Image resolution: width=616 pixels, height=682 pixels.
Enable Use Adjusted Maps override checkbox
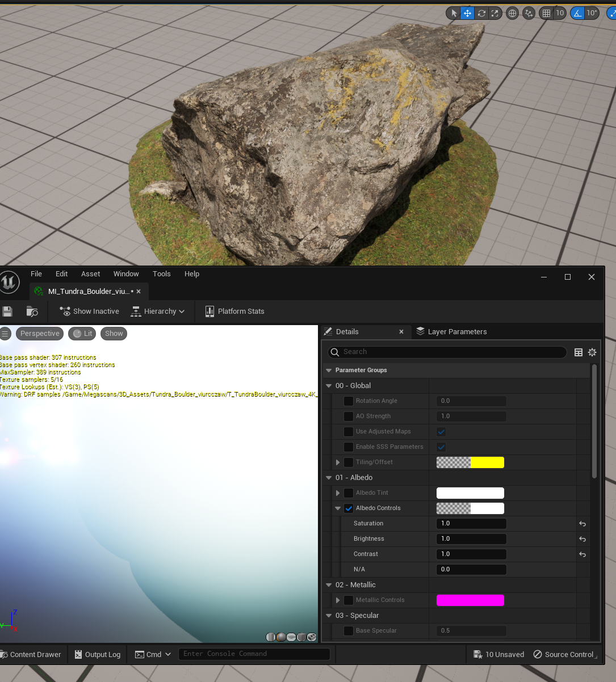[x=349, y=432]
